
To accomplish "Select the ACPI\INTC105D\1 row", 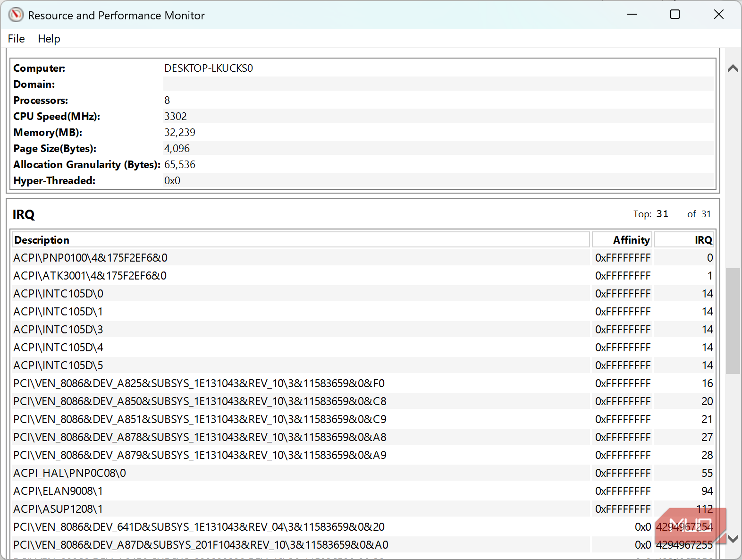I will 363,312.
